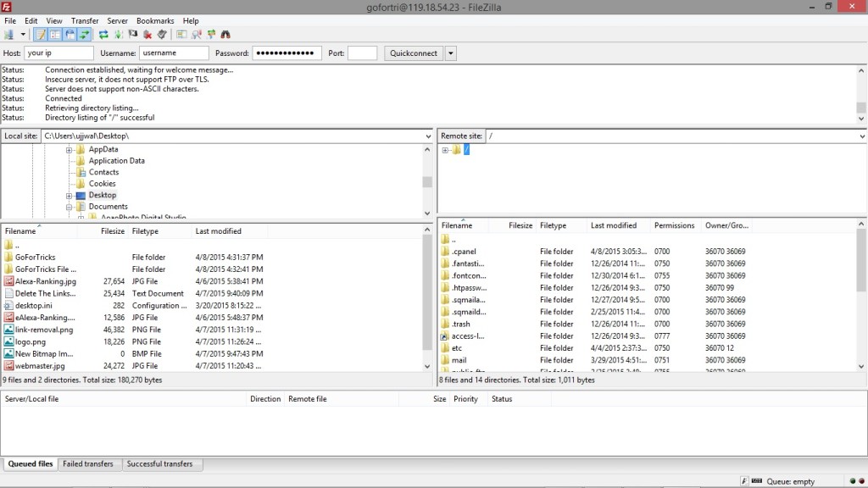The height and width of the screenshot is (488, 868).
Task: Click the green activity LED
Action: tap(853, 481)
